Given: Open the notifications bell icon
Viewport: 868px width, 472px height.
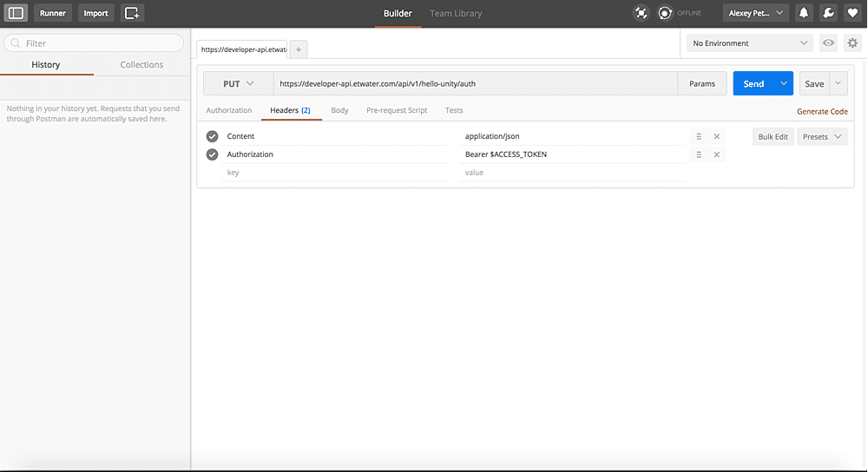Looking at the screenshot, I should tap(804, 13).
